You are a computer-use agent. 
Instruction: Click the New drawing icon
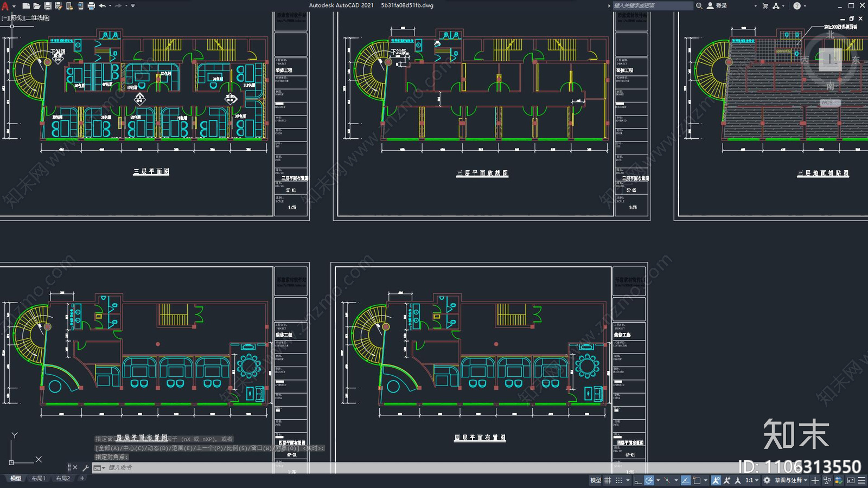pyautogui.click(x=25, y=5)
